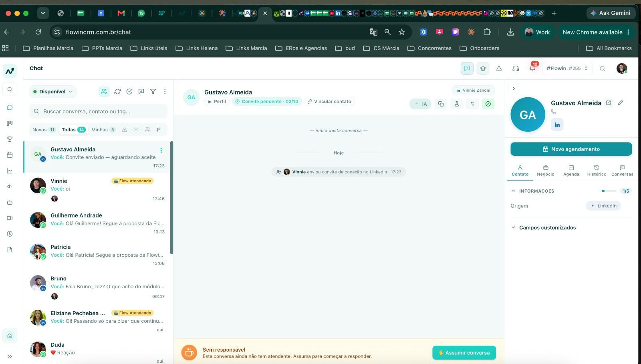Open the calendar icon in left sidebar
Image resolution: width=641 pixels, height=364 pixels.
tap(10, 155)
